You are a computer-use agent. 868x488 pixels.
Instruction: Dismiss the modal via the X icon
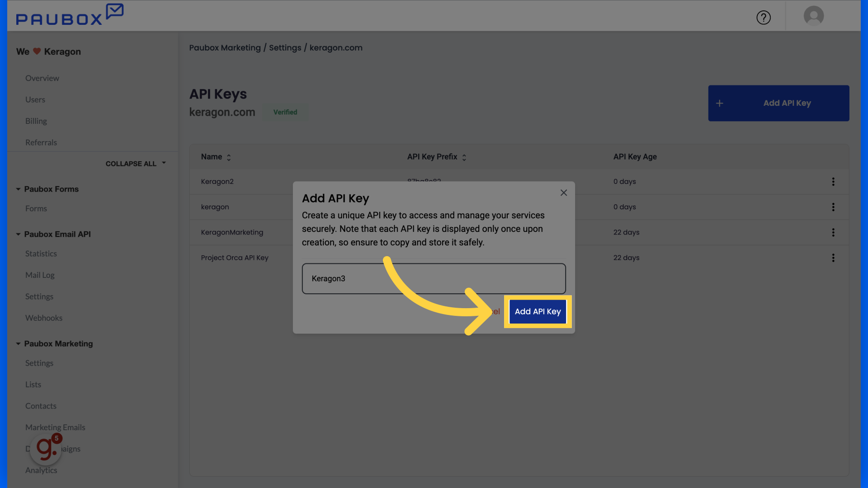coord(563,192)
